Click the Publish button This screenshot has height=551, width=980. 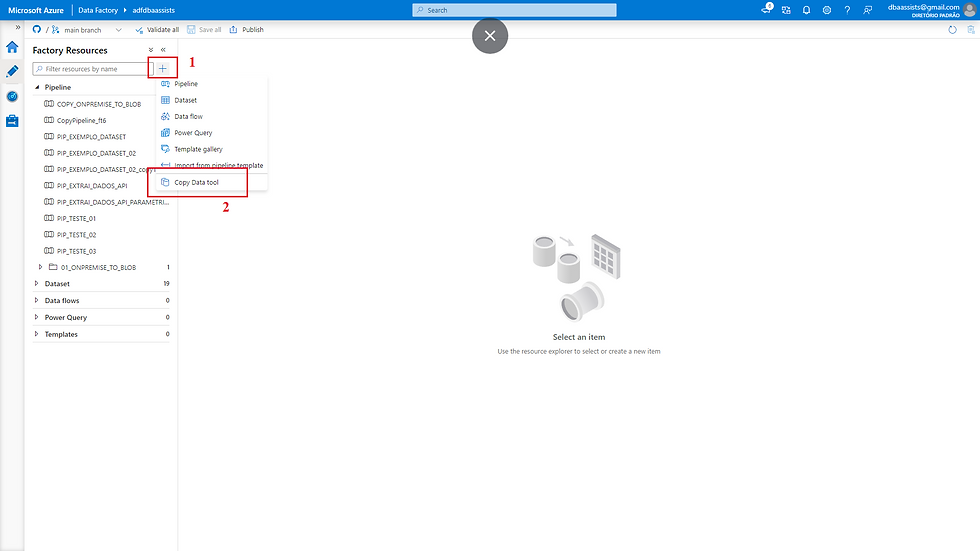click(x=246, y=29)
